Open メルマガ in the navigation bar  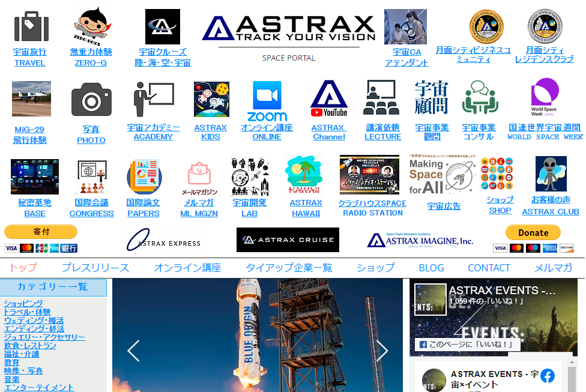553,268
